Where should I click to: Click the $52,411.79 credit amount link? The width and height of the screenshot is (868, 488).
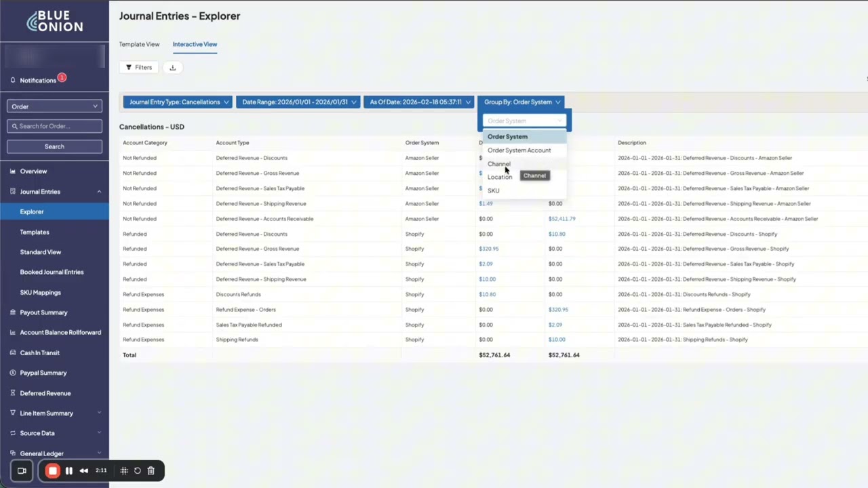(561, 219)
